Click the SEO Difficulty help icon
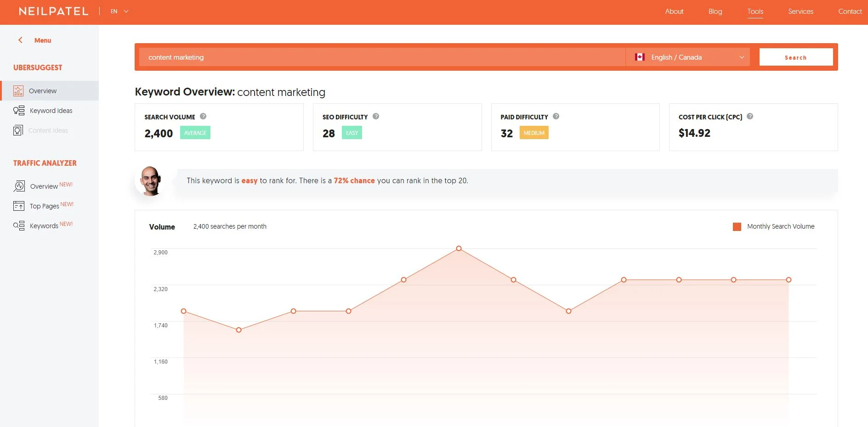The height and width of the screenshot is (427, 868). (x=376, y=116)
